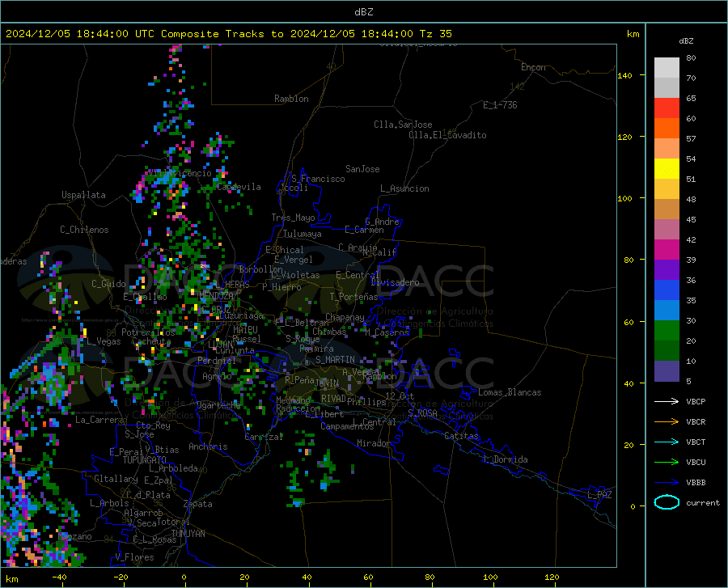
Task: Click the MENDOZA city label
Action: coord(216,296)
